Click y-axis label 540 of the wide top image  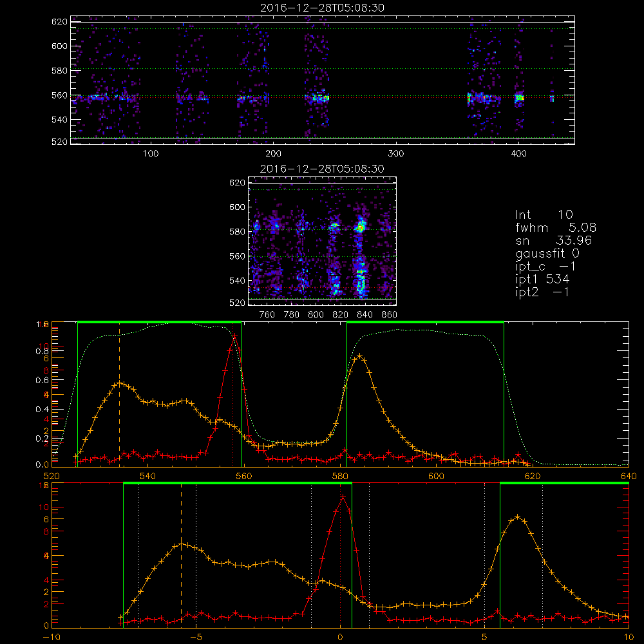click(x=59, y=120)
